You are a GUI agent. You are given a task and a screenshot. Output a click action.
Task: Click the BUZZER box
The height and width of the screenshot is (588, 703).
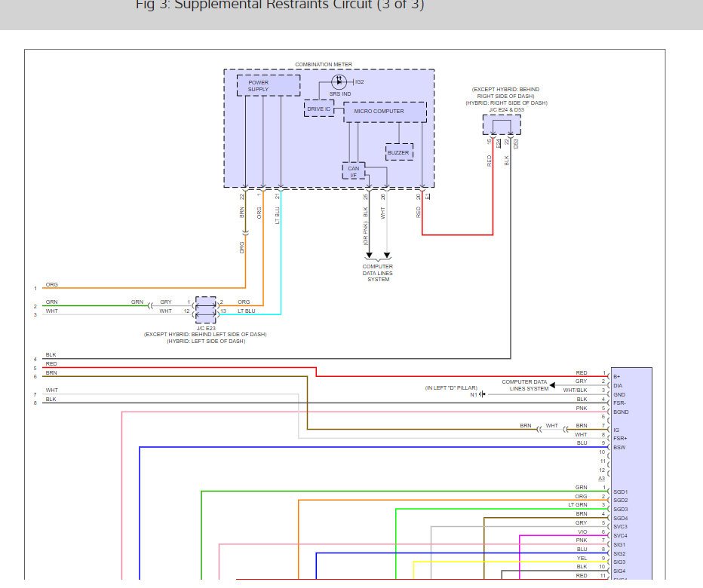click(399, 152)
